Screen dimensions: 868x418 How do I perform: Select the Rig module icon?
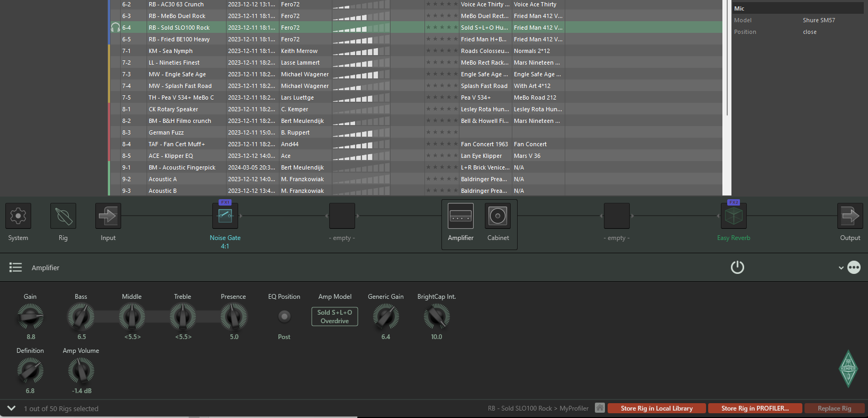pos(63,216)
